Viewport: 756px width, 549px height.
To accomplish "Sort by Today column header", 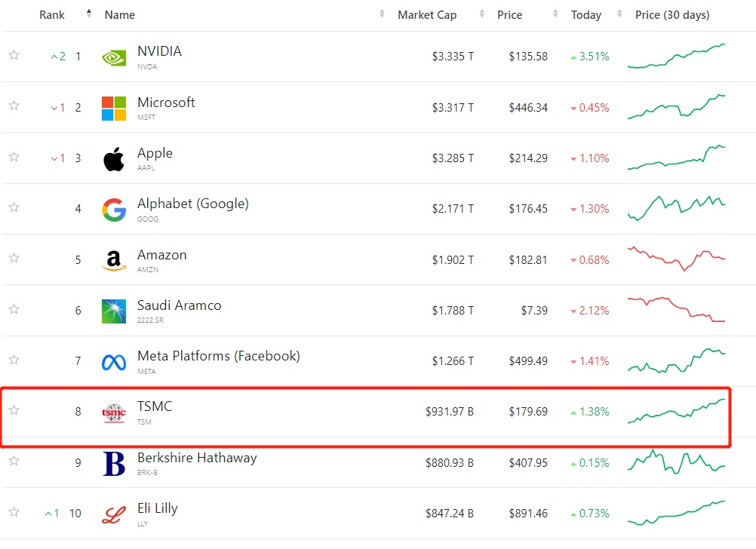I will (585, 15).
